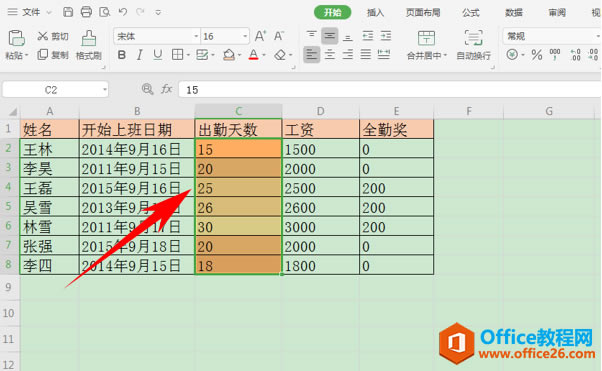Image resolution: width=602 pixels, height=371 pixels.
Task: Click the Name Box showing C2
Action: click(x=51, y=90)
